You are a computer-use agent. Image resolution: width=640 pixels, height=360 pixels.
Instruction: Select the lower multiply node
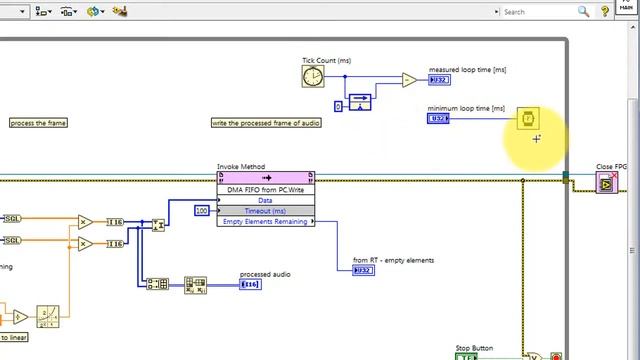tap(85, 244)
